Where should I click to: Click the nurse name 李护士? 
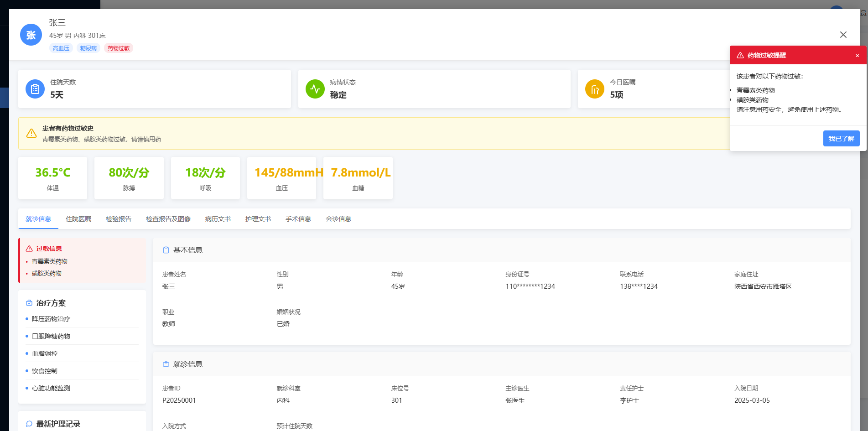(629, 400)
